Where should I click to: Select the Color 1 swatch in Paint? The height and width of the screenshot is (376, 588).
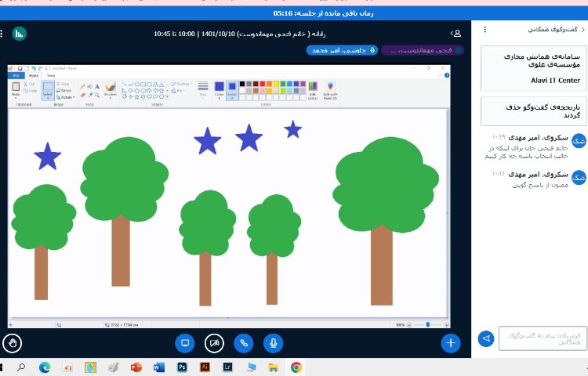click(x=220, y=89)
